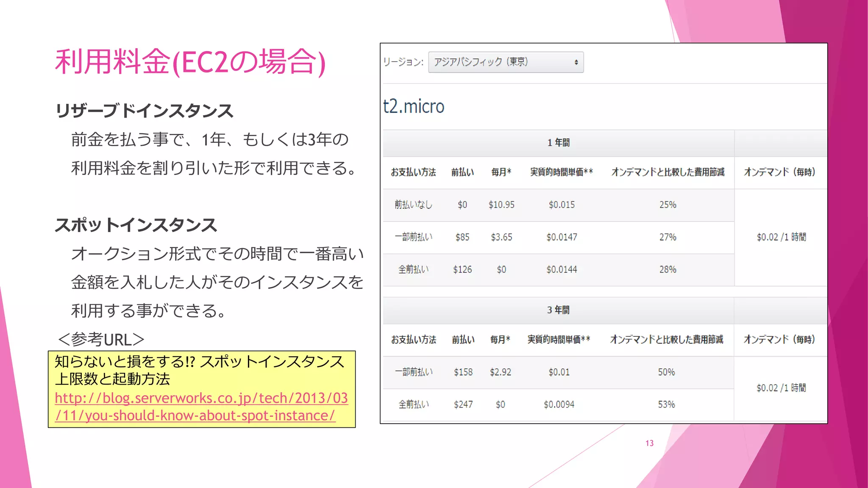868x488 pixels.
Task: Open the serverworks spot instance blog link
Action: [201, 407]
